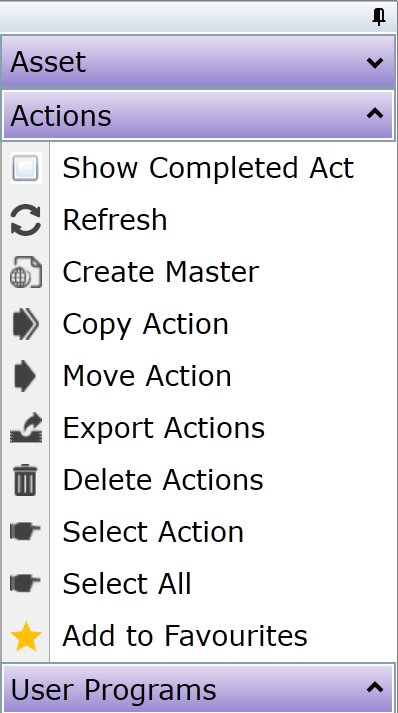Click the yellow star Favourites icon
Viewport: 398px width, 713px height.
(x=26, y=636)
